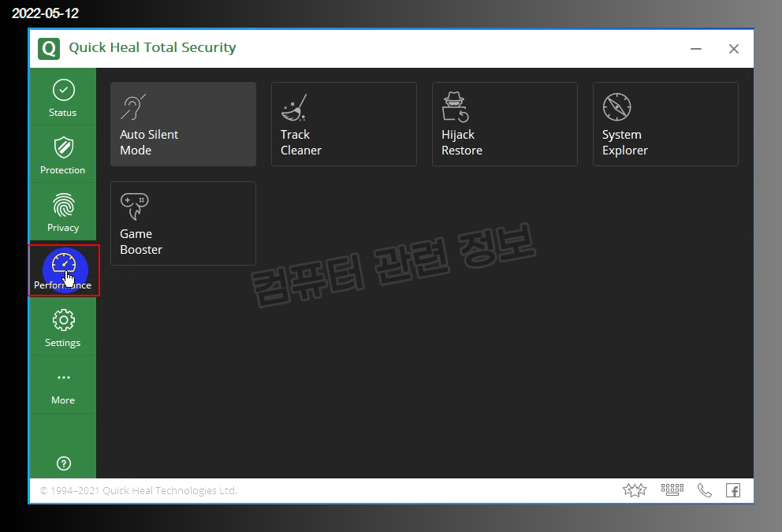
Task: Close the Quick Heal Total Security window
Action: [x=734, y=49]
